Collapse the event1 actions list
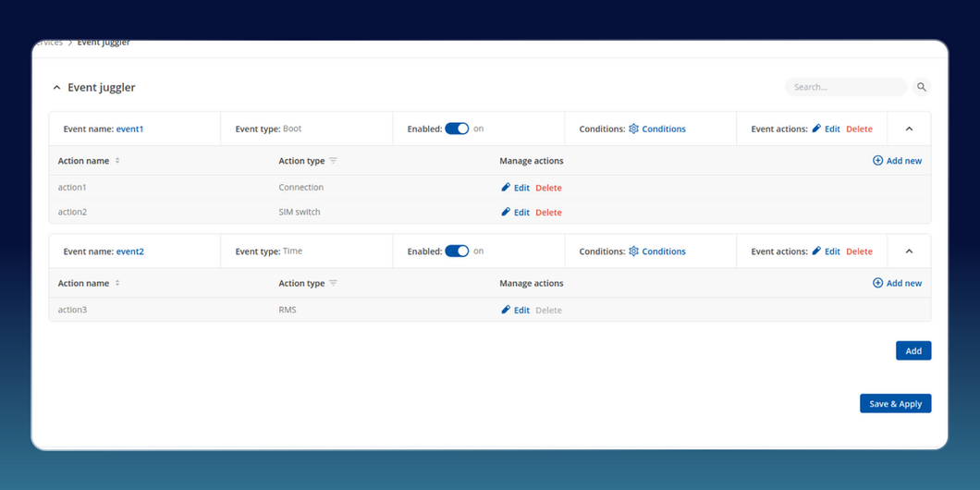 point(909,129)
